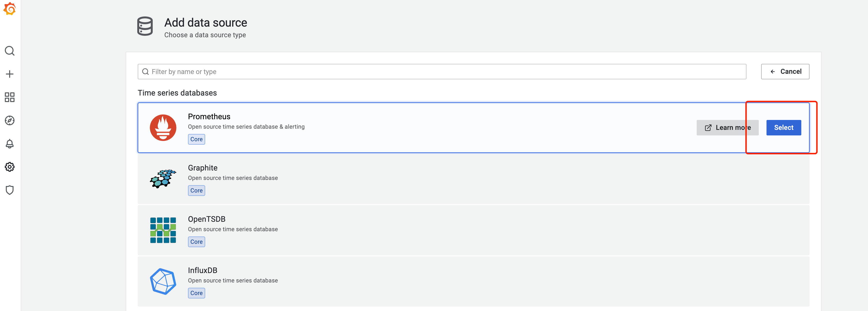Screen dimensions: 868x311
Task: Open the Explore compass icon
Action: 10,120
